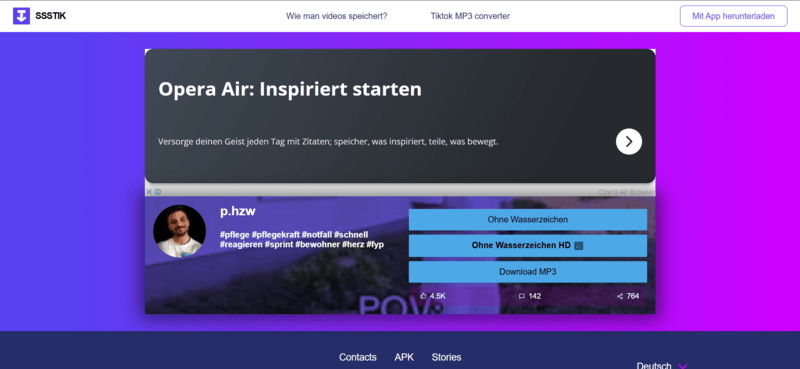Click the comments speech bubble icon

521,296
